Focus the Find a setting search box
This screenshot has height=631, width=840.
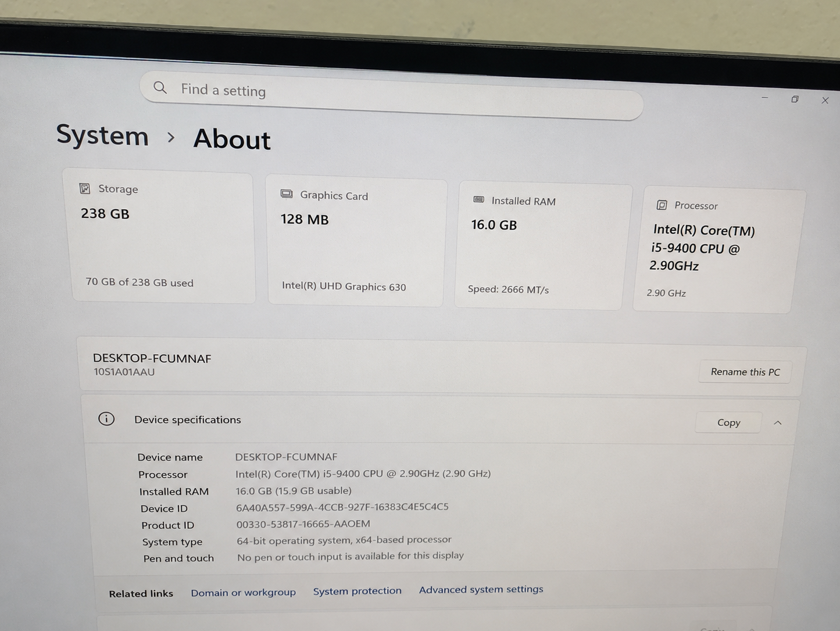[391, 96]
